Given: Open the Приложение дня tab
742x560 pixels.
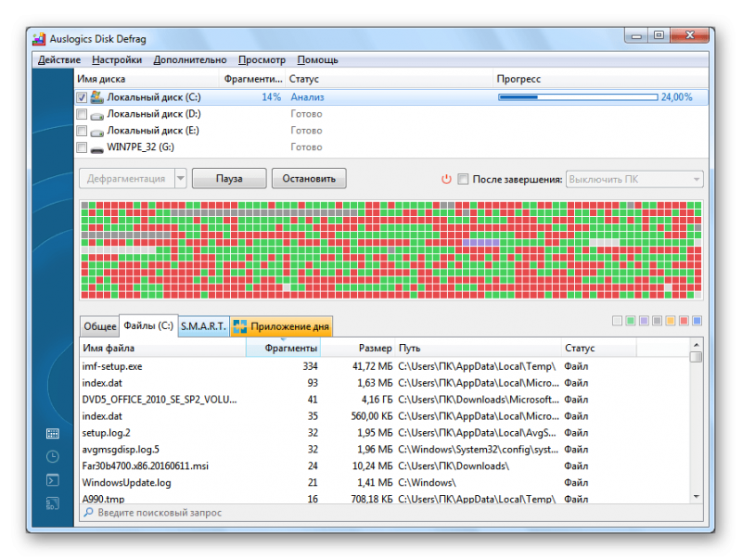Looking at the screenshot, I should tap(281, 326).
